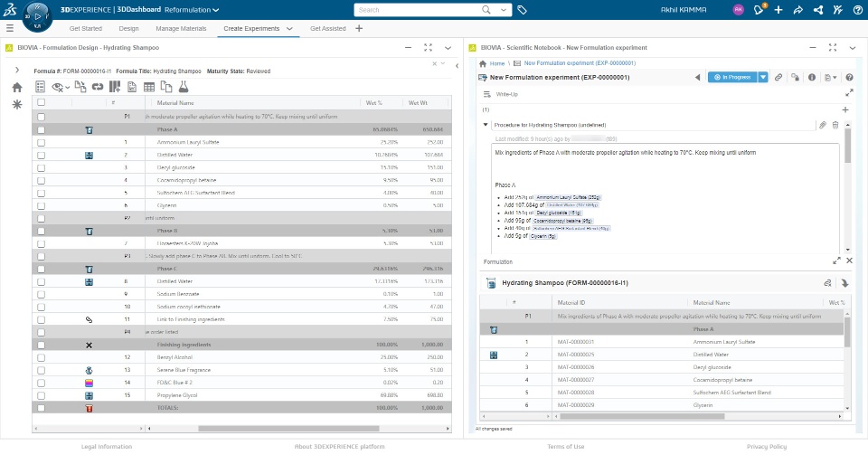Open the Terms of Use footer link

(566, 447)
